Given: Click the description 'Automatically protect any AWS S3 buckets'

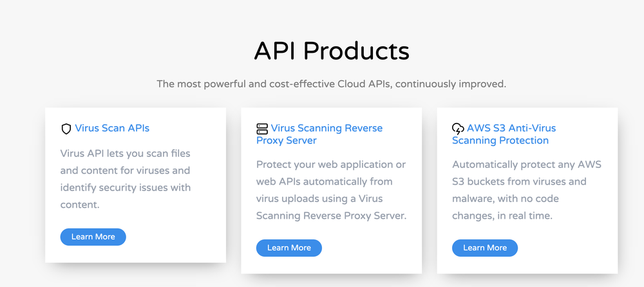Looking at the screenshot, I should (527, 190).
